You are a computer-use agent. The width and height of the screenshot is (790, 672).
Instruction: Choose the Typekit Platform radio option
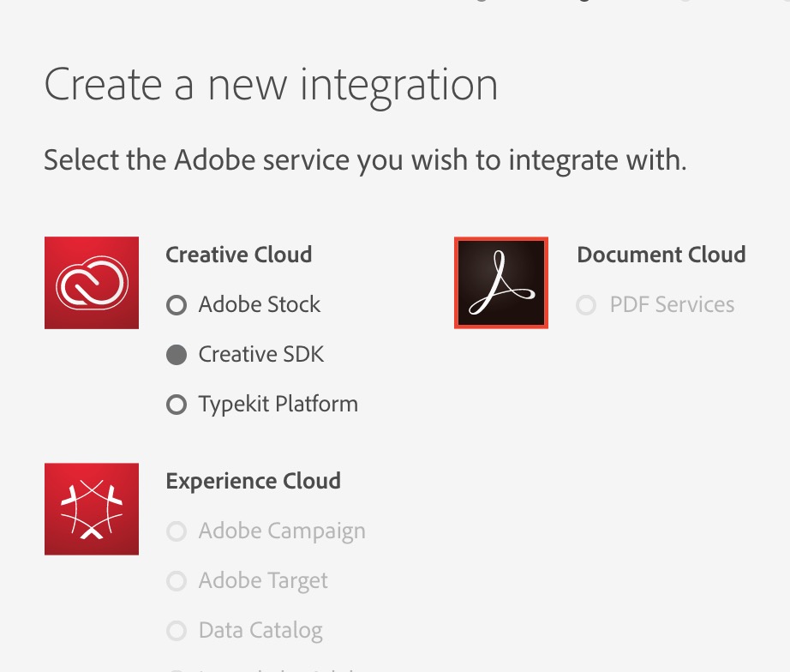[x=177, y=405]
